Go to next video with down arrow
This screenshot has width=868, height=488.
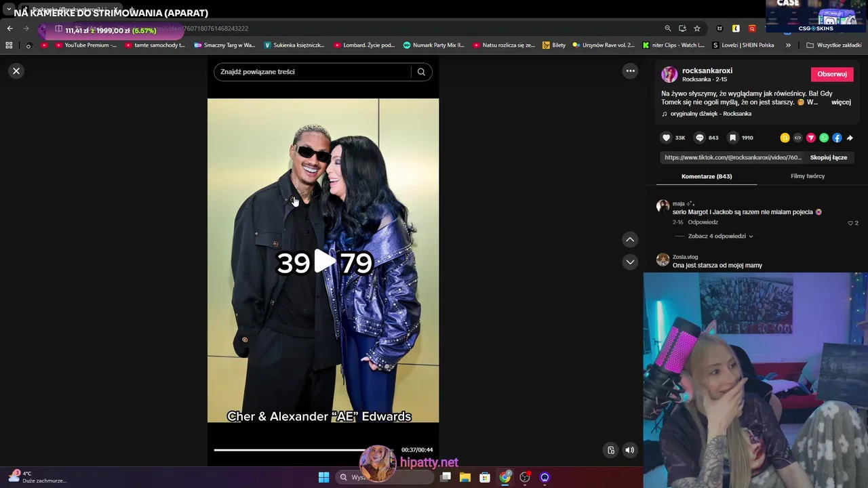coord(630,262)
